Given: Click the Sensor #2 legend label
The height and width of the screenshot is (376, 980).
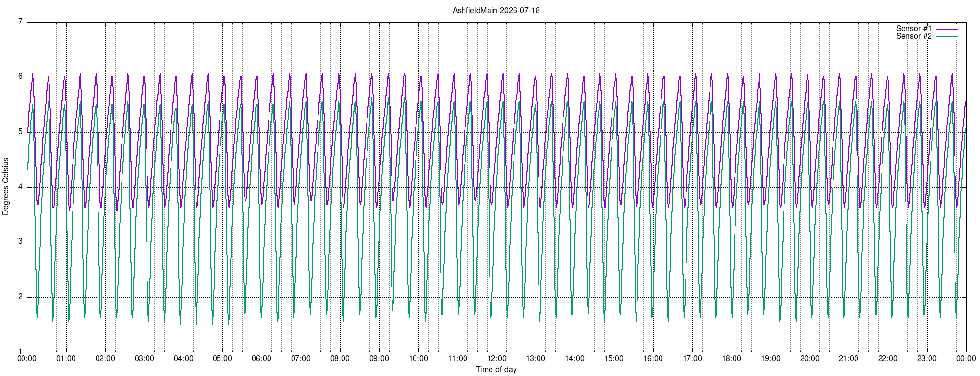Looking at the screenshot, I should click(914, 36).
